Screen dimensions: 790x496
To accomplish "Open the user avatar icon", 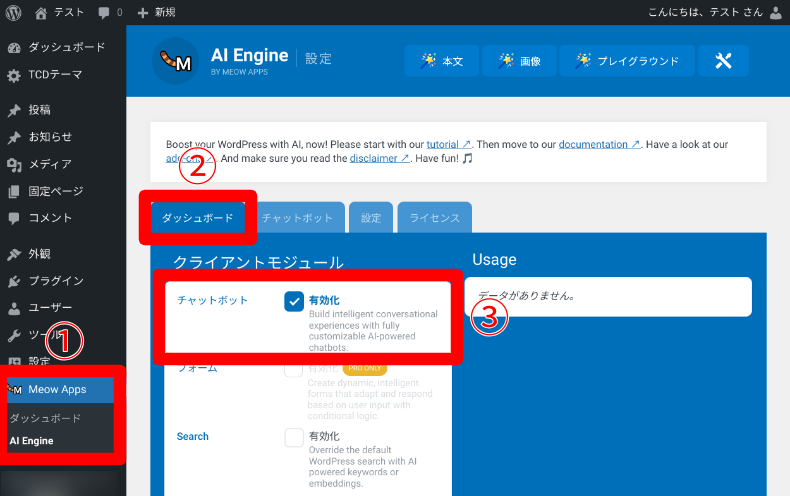I will [776, 13].
